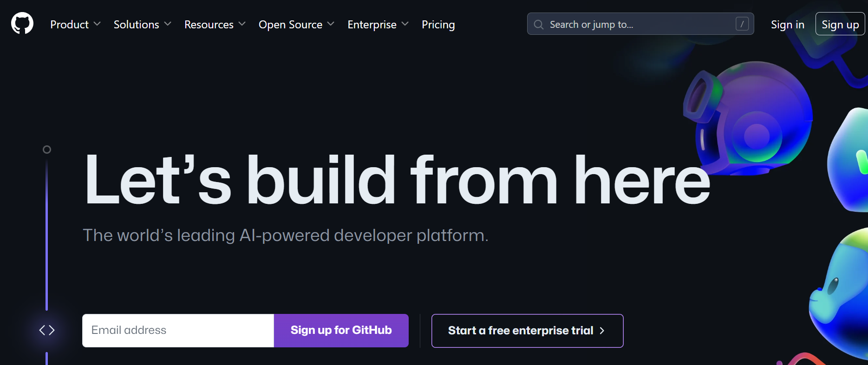Screen dimensions: 868x365
Task: Expand the Open Source dropdown chevron
Action: [331, 24]
